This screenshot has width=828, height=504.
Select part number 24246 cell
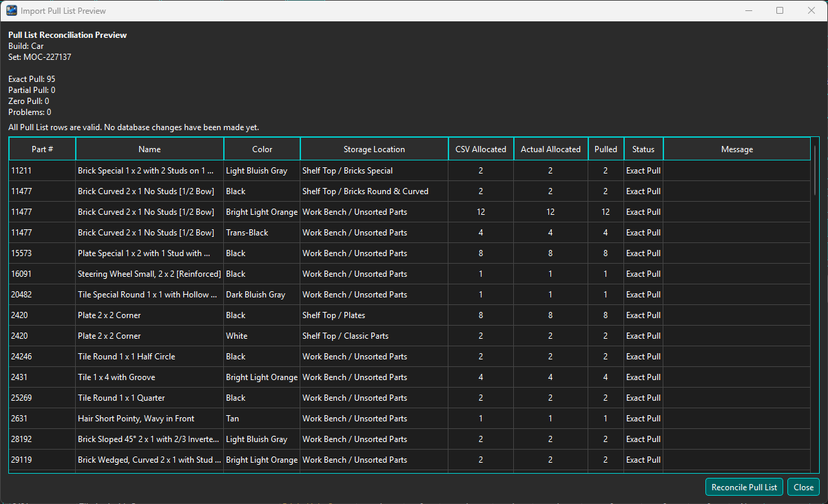[43, 357]
